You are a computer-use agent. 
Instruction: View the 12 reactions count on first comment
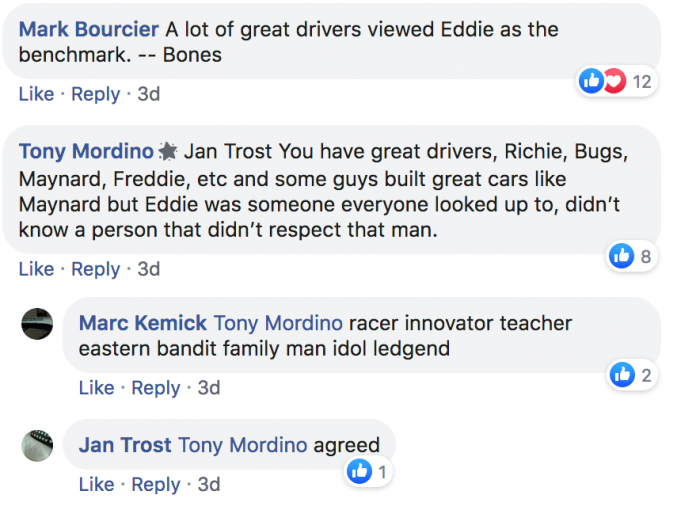click(642, 82)
